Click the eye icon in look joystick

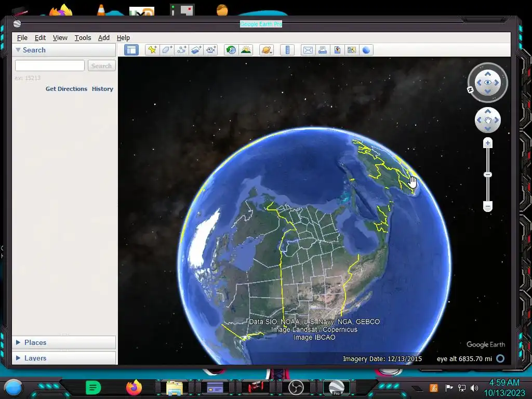(487, 83)
